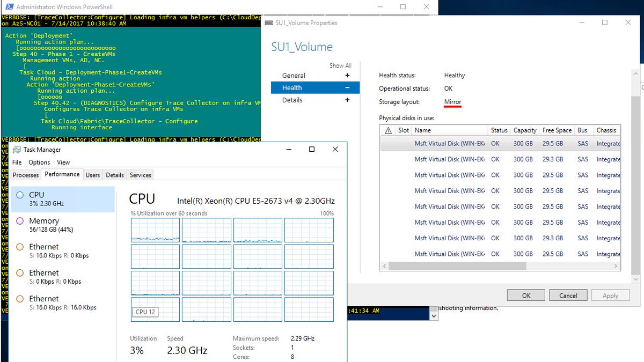
Task: Select the Ethernet entry with S: 0 Kbps
Action: [x=63, y=277]
